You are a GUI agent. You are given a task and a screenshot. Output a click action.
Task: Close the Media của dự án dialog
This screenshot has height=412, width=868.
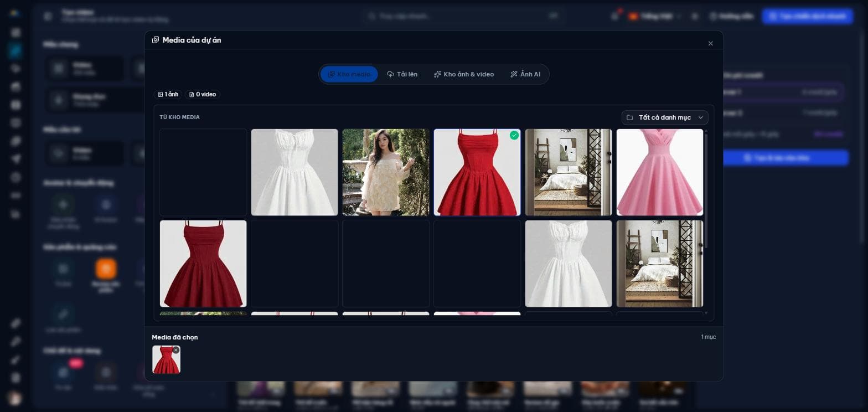tap(711, 43)
